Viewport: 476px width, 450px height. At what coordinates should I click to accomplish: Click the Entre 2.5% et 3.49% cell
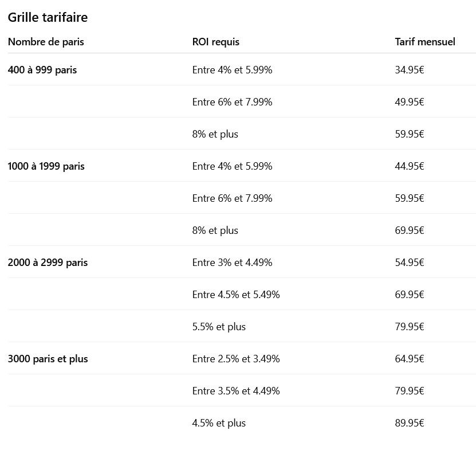coord(236,359)
